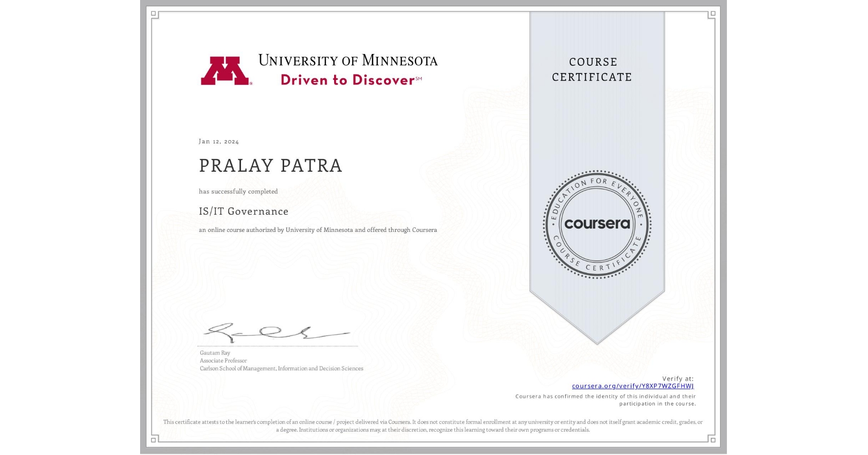This screenshot has height=455, width=868.
Task: Click the IS/IT Governance course title
Action: (243, 211)
